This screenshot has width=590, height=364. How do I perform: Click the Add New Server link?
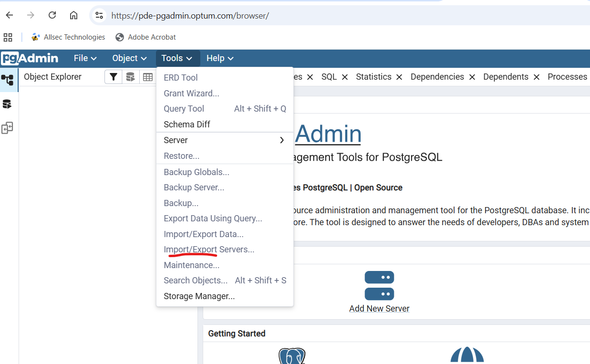[x=379, y=309]
